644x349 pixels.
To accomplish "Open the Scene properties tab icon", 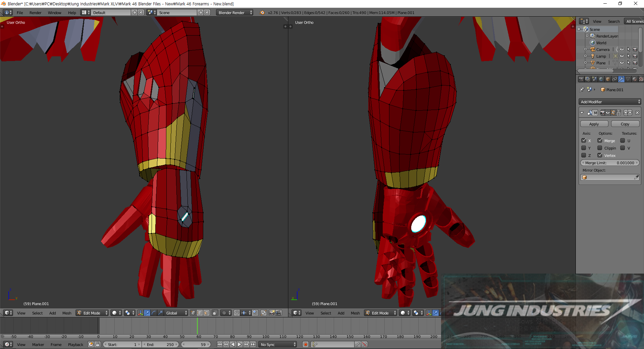I will [x=594, y=79].
